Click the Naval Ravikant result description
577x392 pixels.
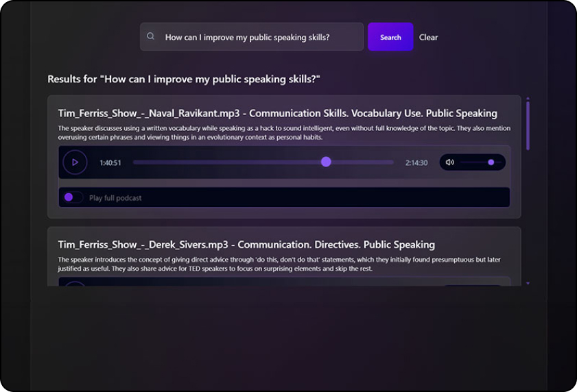pos(284,133)
